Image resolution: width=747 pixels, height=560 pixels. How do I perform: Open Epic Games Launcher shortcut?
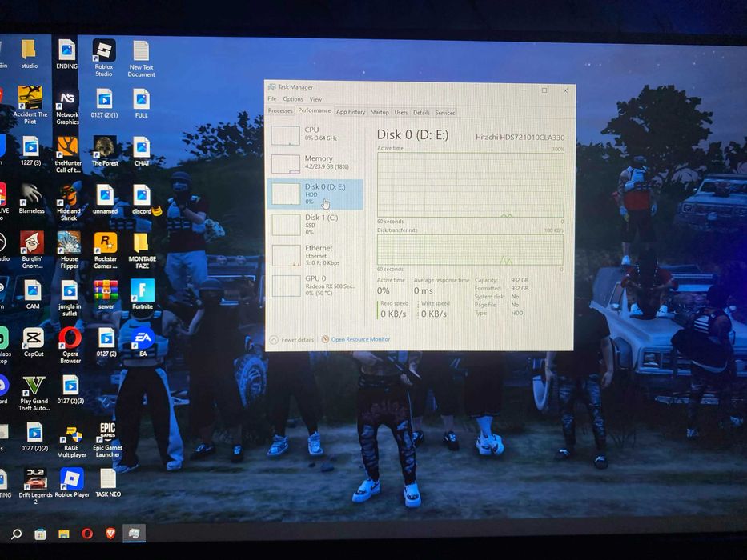click(107, 440)
